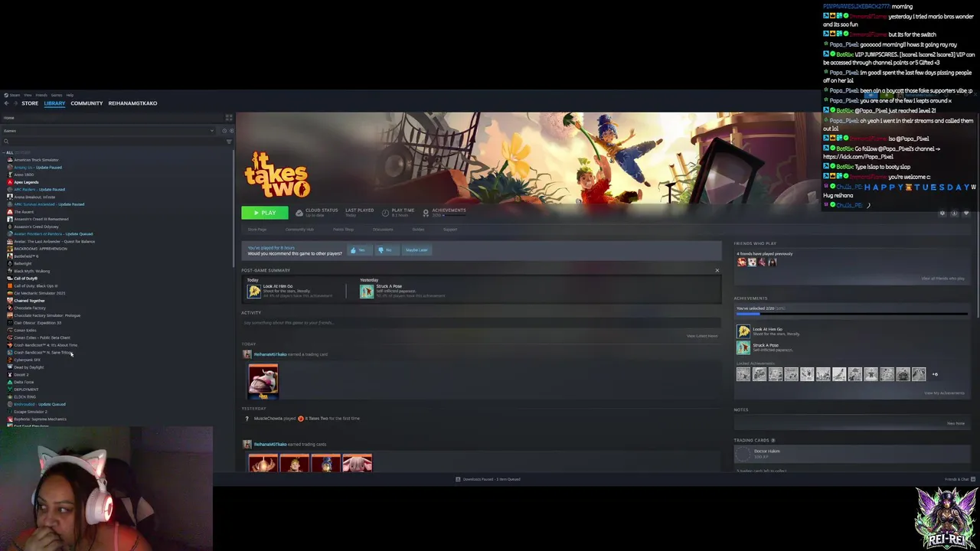The height and width of the screenshot is (551, 980).
Task: Toggle the recent activity clock filter
Action: click(x=225, y=131)
